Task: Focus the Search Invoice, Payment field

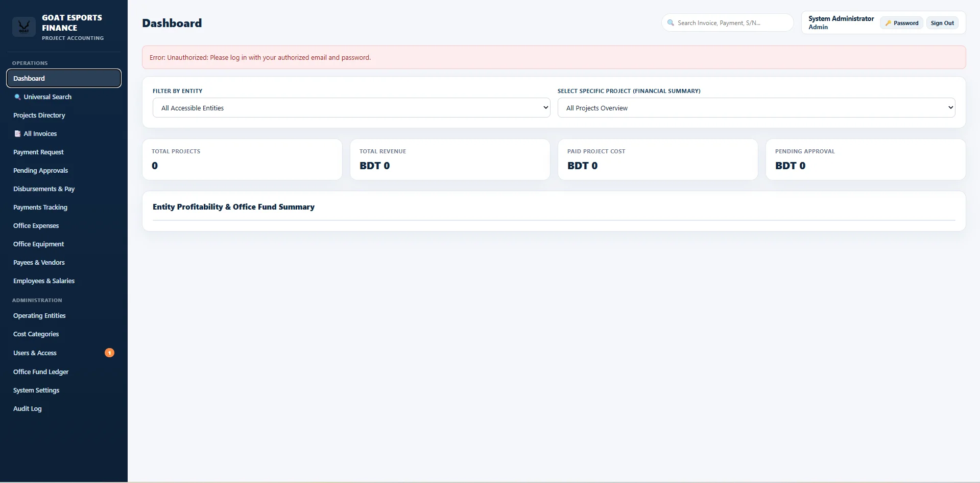Action: click(728, 22)
